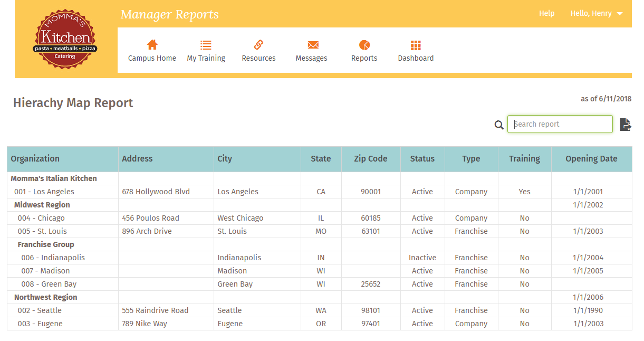Viewport: 644px width, 341px height.
Task: Sort by the Organization column header
Action: 36,158
